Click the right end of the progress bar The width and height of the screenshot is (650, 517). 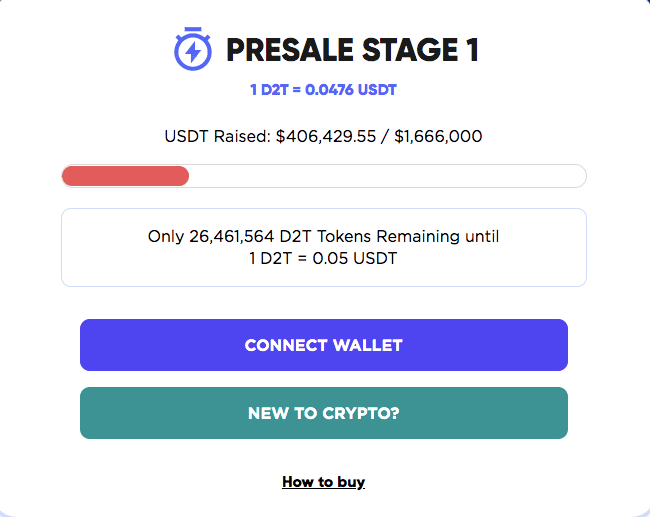click(x=578, y=176)
